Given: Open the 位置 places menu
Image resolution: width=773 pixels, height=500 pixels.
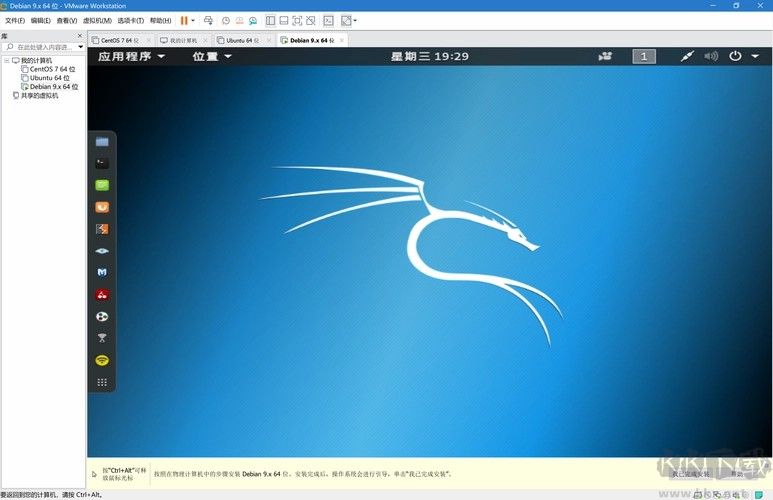Looking at the screenshot, I should (x=211, y=56).
